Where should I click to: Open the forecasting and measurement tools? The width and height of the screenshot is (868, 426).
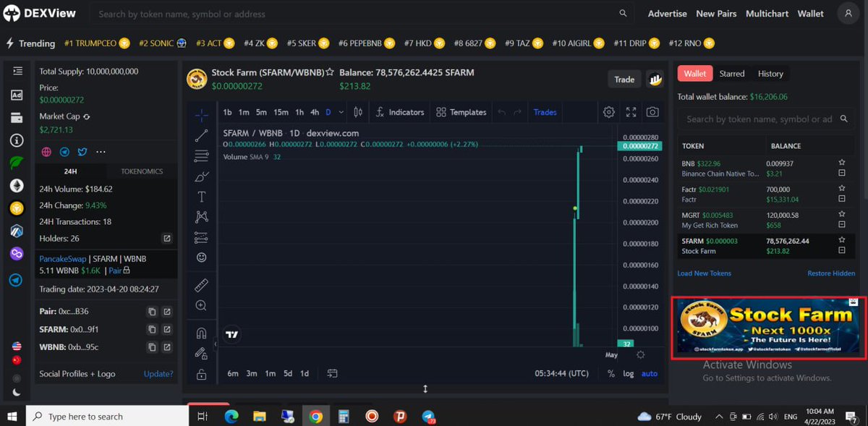coord(202,237)
